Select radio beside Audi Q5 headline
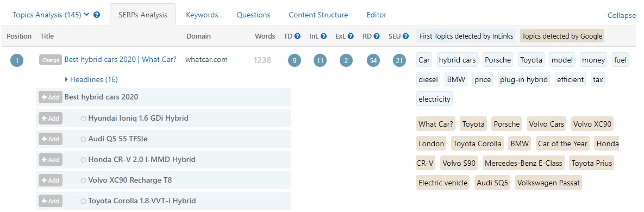Viewport: 644px width, 212px height. [83, 139]
